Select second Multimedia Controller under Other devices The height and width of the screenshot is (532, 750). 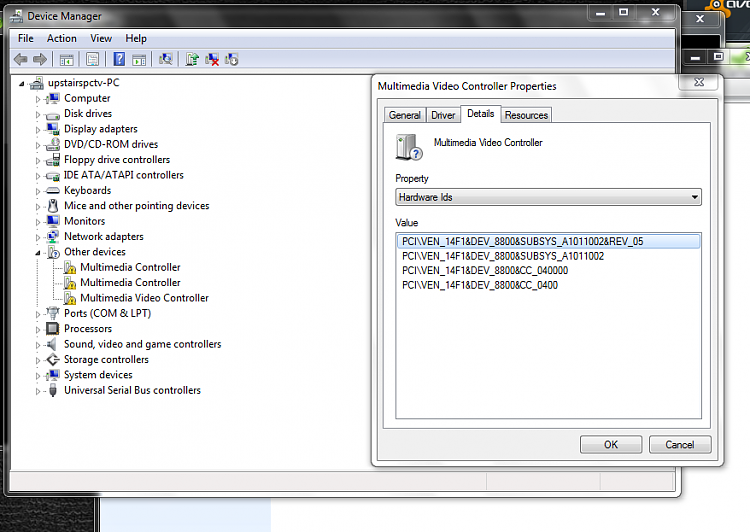130,282
